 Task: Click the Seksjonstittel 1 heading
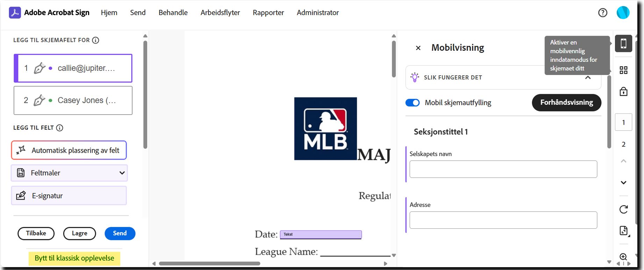[x=441, y=132]
